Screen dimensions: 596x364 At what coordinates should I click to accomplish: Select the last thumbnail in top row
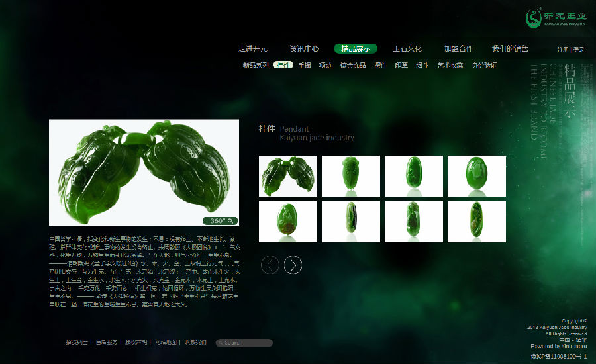click(x=477, y=176)
